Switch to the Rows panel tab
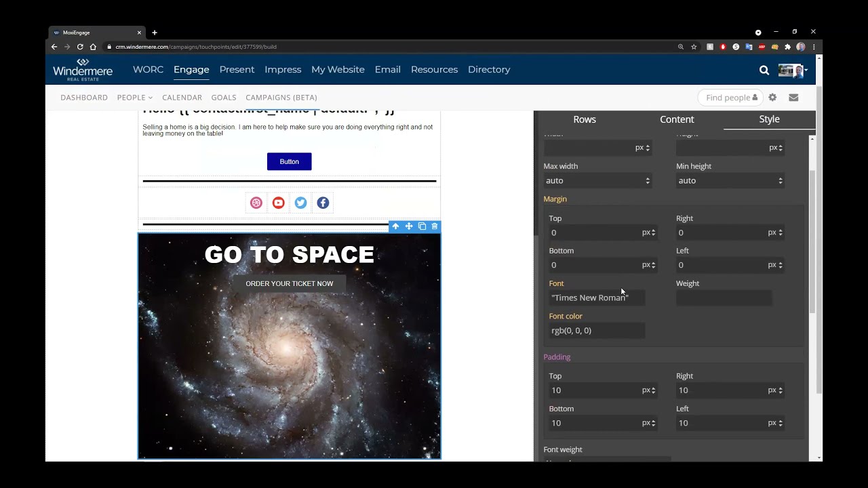868x488 pixels. [x=585, y=119]
